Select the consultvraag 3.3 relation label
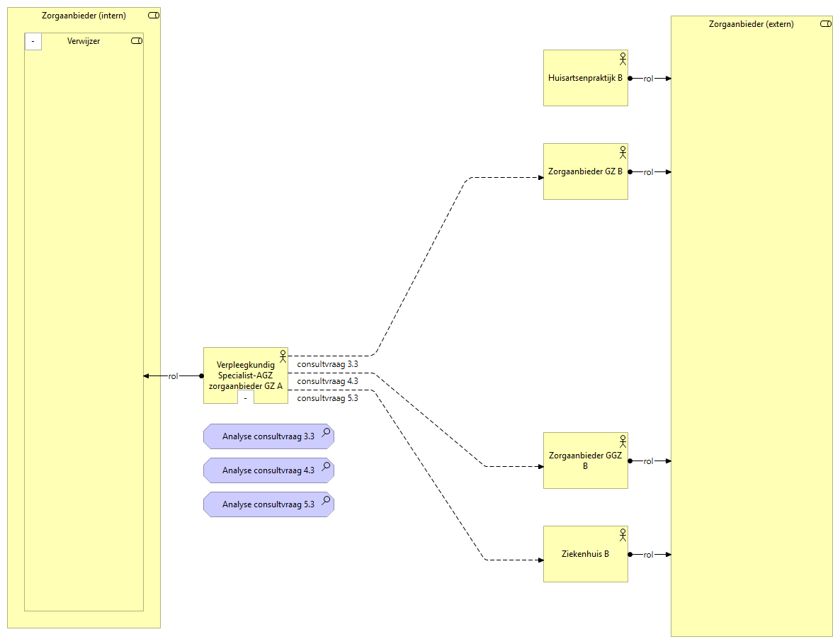This screenshot has height=644, width=840. (327, 364)
